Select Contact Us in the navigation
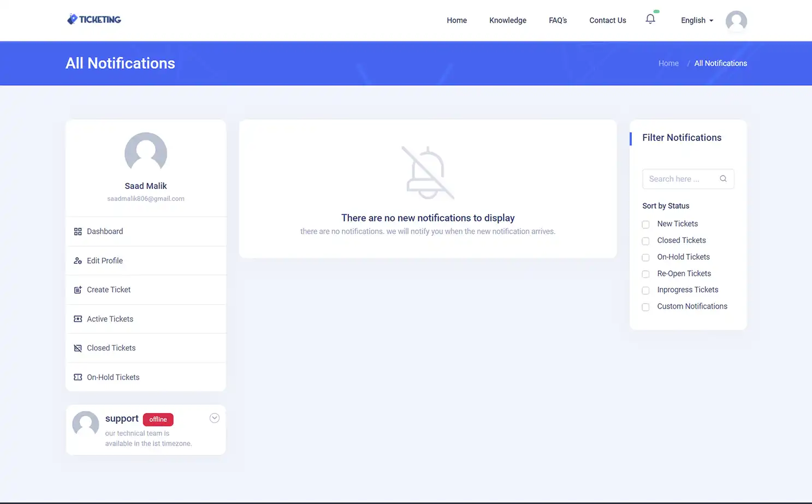Screen dimensions: 812x504 tap(607, 20)
